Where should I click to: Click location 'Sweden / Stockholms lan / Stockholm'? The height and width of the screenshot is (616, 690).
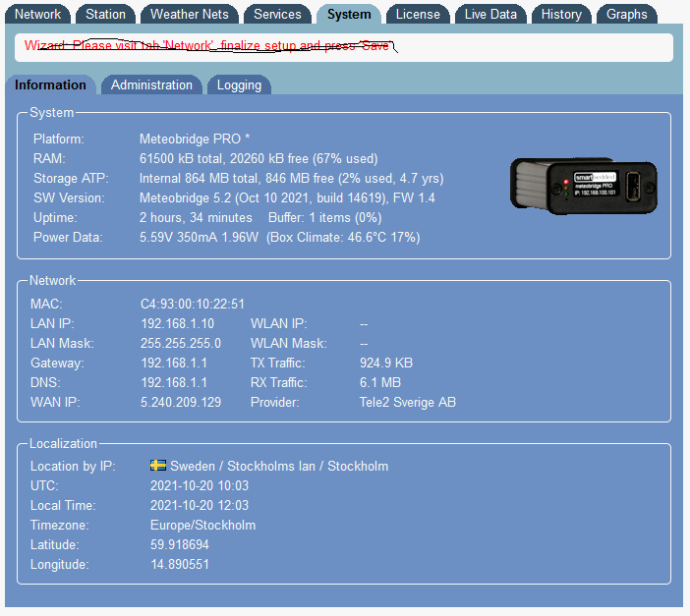pyautogui.click(x=279, y=466)
